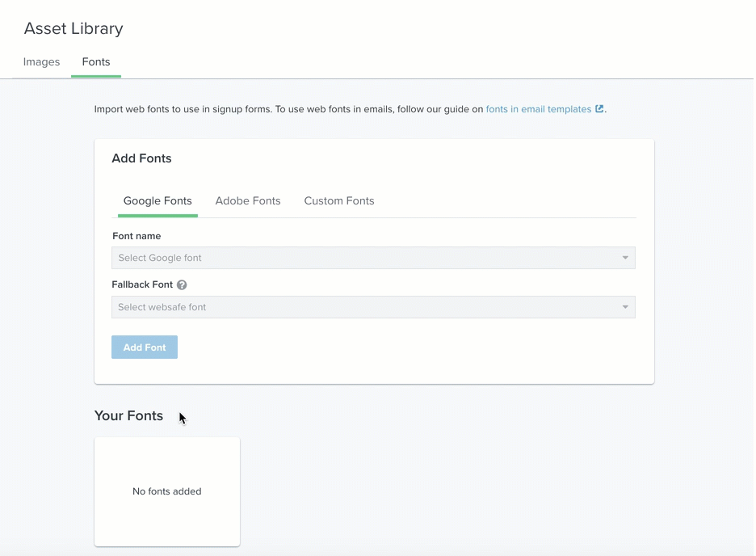Click the Font name field label
This screenshot has height=556, width=756.
point(136,236)
